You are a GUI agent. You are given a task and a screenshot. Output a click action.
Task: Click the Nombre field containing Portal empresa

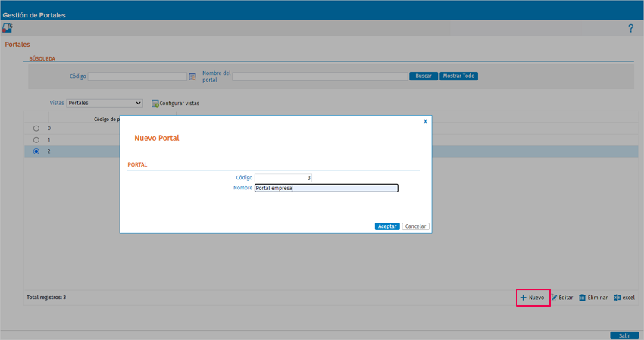tap(326, 188)
